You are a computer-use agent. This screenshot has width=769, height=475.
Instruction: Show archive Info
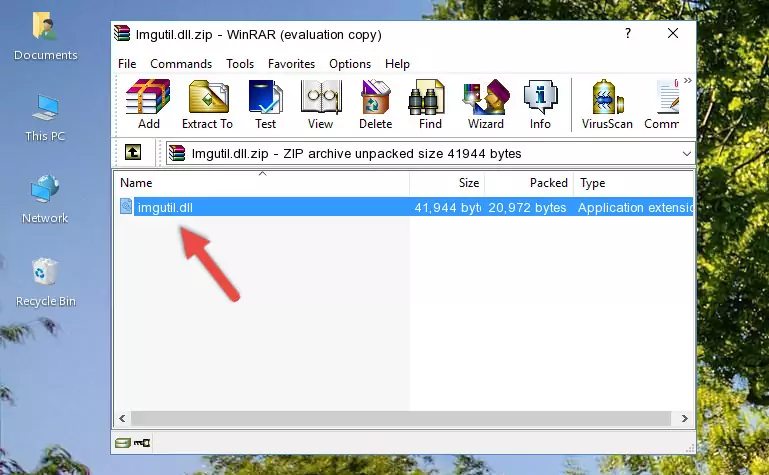point(540,104)
